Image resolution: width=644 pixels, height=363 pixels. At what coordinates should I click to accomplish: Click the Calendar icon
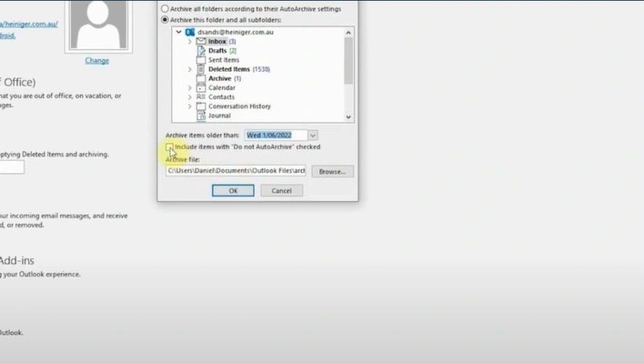[201, 88]
